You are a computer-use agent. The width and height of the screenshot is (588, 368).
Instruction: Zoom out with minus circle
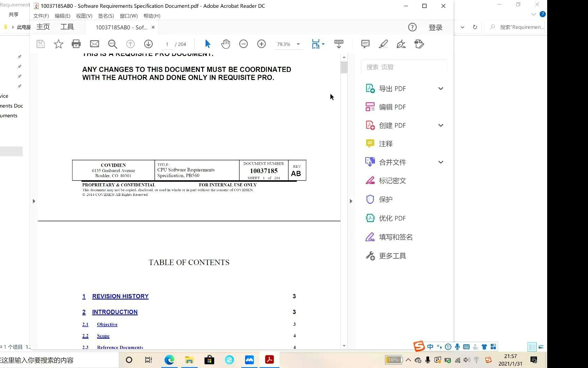(243, 44)
